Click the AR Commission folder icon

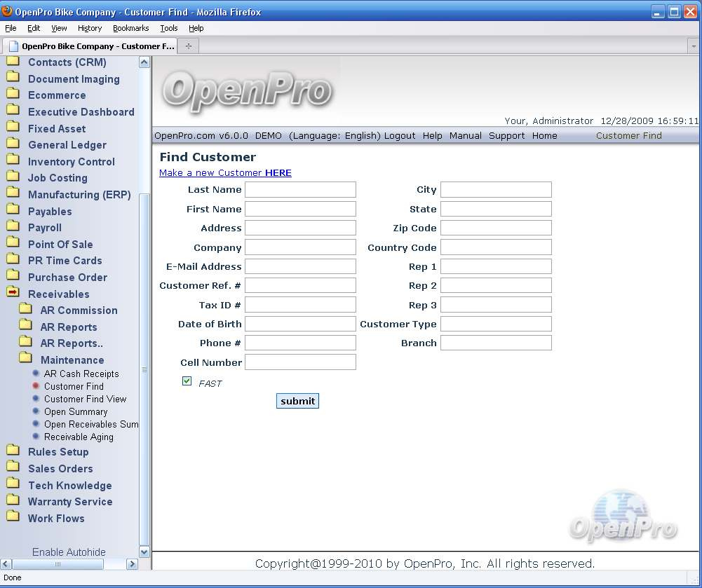click(25, 309)
